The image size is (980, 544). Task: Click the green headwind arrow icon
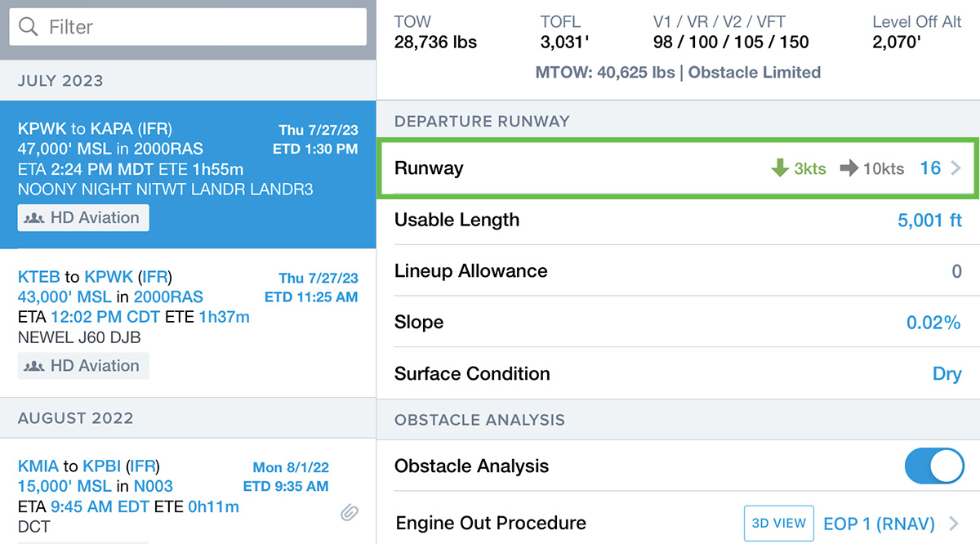[x=780, y=168]
